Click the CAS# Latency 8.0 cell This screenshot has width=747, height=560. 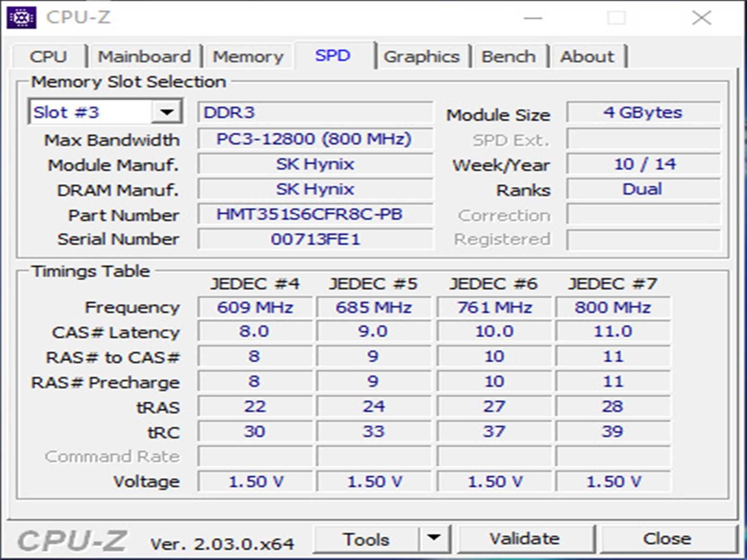click(255, 331)
